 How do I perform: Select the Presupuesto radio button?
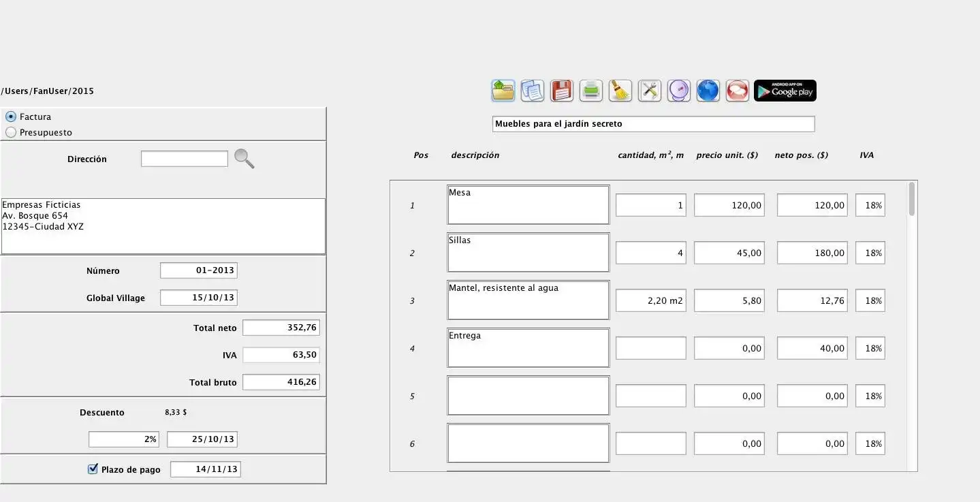pos(11,132)
